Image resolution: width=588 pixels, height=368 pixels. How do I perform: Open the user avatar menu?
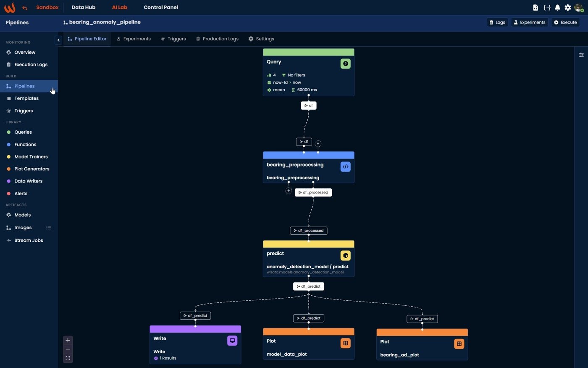pyautogui.click(x=579, y=8)
